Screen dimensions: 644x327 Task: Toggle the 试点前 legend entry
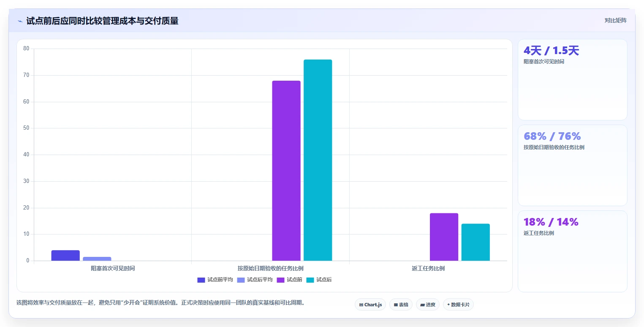289,280
